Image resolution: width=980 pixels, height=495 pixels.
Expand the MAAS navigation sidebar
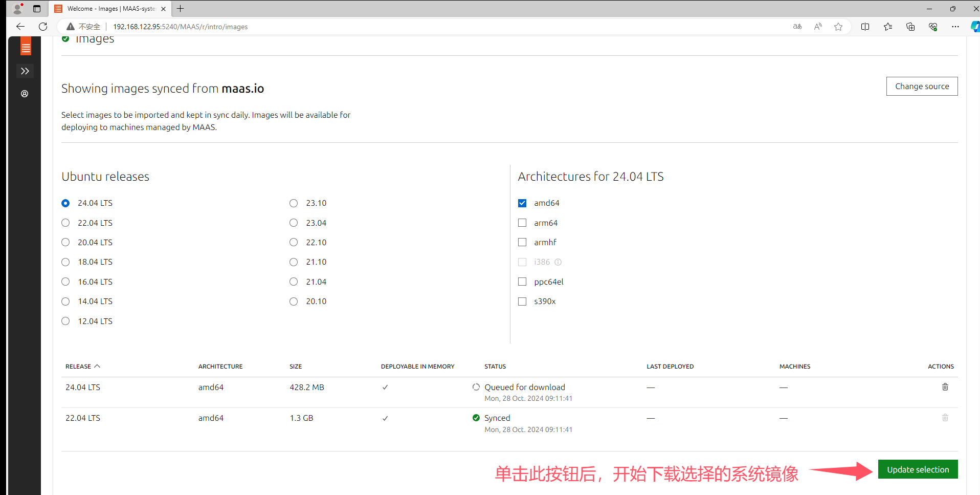click(25, 71)
